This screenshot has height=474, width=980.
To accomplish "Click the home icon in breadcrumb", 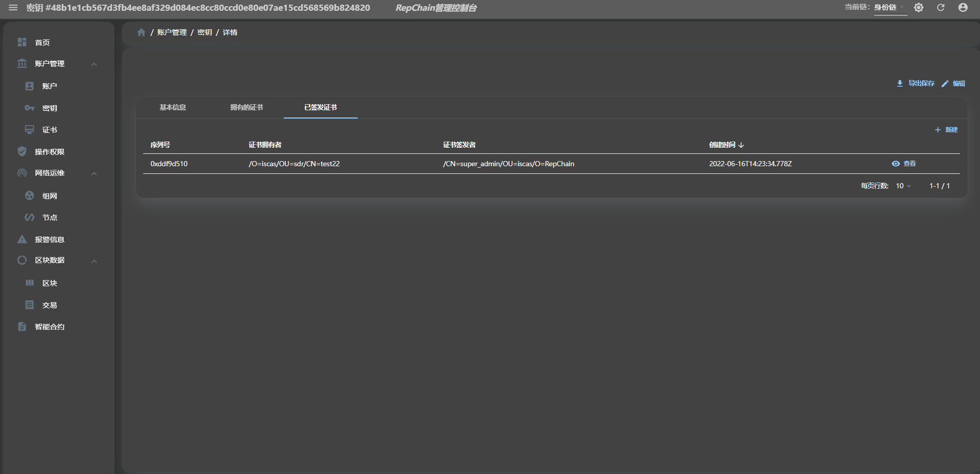I will tap(142, 32).
